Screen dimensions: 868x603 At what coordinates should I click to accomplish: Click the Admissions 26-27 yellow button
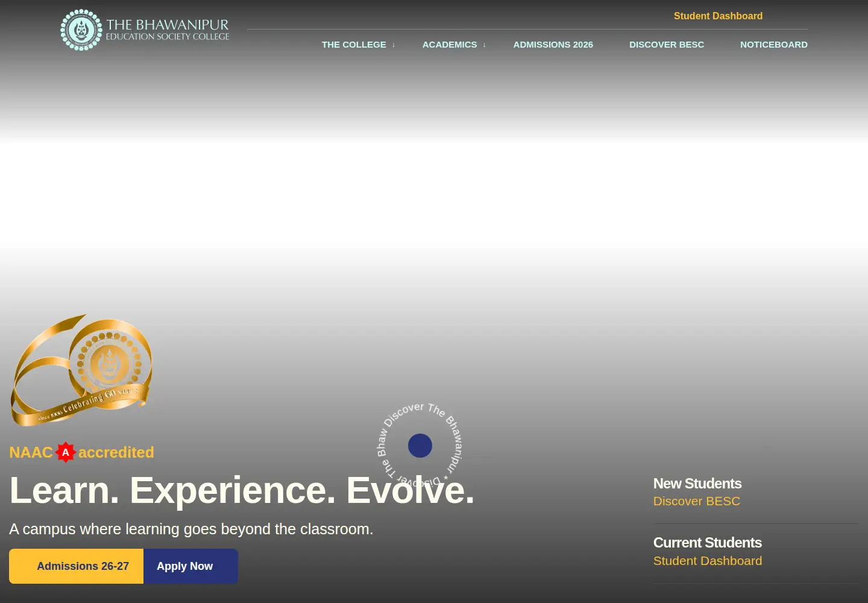pos(77,566)
